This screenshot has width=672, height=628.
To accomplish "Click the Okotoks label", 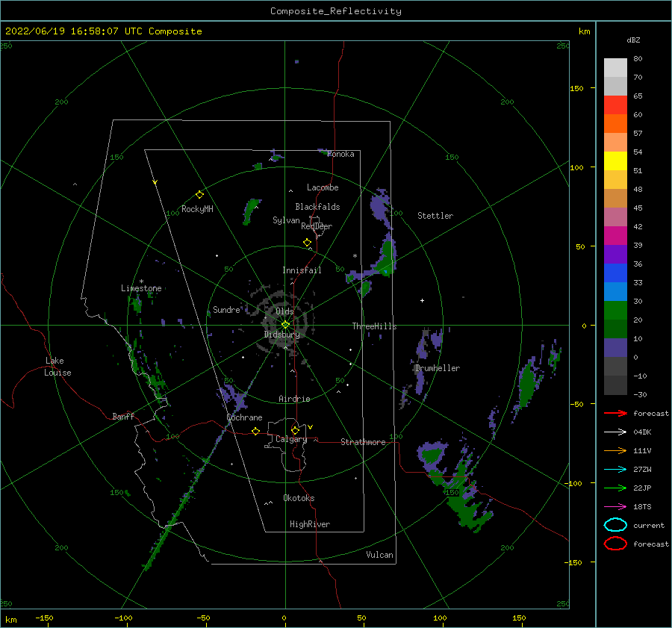I will [x=299, y=498].
